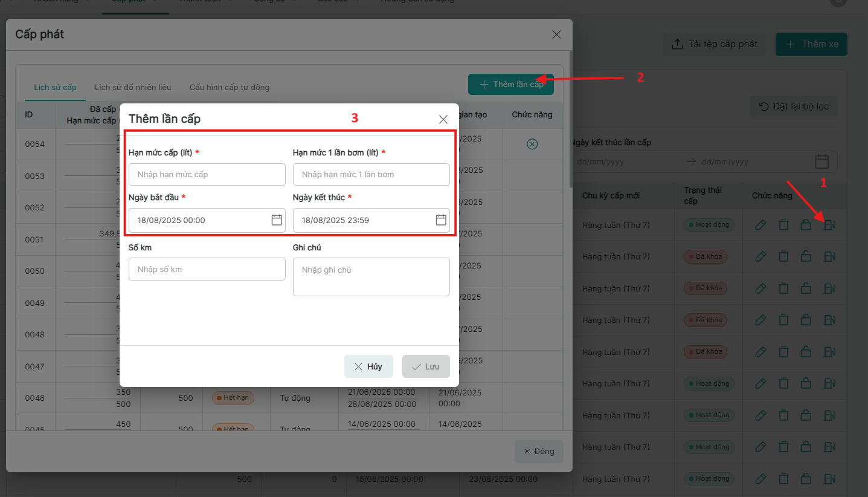Click the Hạn mức 1 lần bơm field
Image resolution: width=868 pixels, height=497 pixels.
[371, 175]
